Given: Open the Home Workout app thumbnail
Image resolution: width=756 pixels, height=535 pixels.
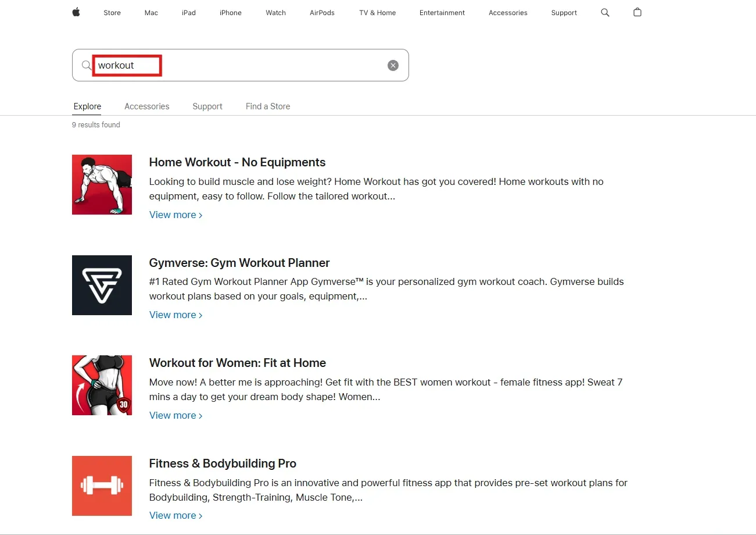Looking at the screenshot, I should point(102,184).
